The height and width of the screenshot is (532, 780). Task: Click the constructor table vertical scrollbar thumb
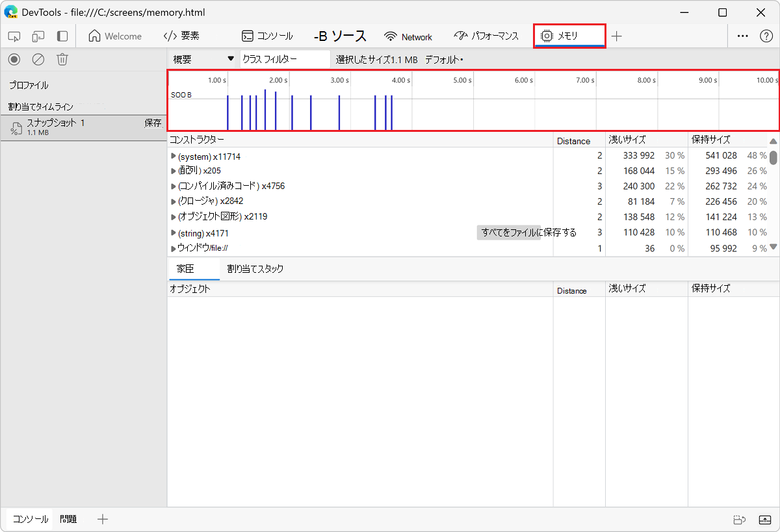(773, 157)
